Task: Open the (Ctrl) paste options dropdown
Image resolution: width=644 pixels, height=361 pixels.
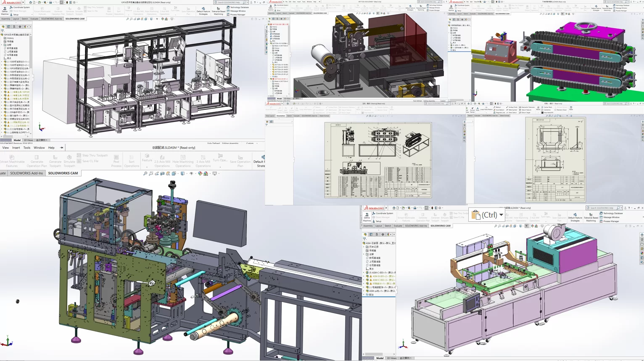Action: pos(501,215)
